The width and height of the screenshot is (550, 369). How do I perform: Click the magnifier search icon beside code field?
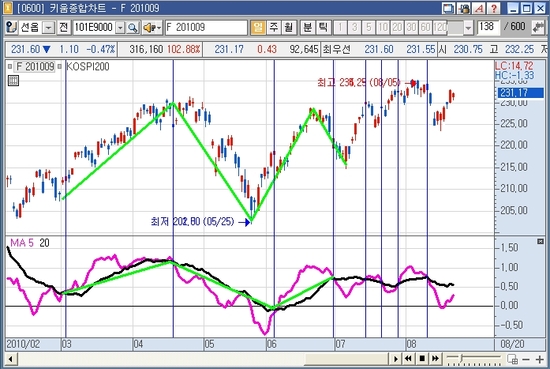[133, 27]
